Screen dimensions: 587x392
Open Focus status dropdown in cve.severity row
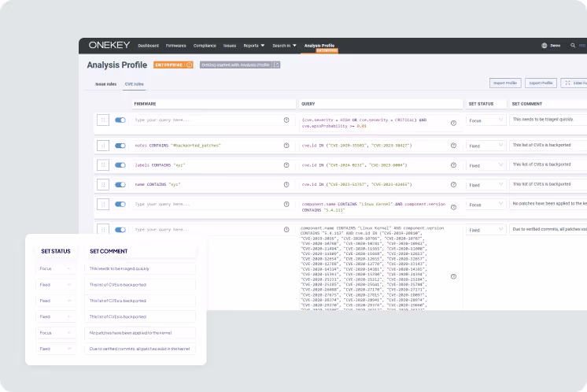click(x=486, y=120)
